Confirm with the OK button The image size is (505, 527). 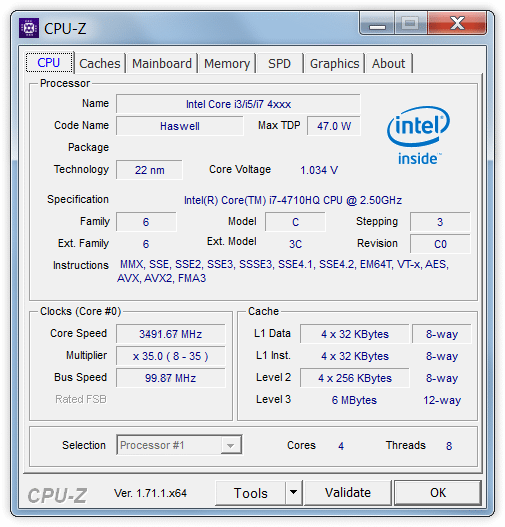point(438,493)
